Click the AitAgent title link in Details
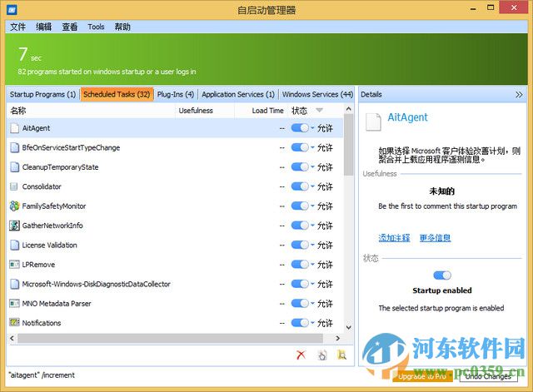 (407, 117)
